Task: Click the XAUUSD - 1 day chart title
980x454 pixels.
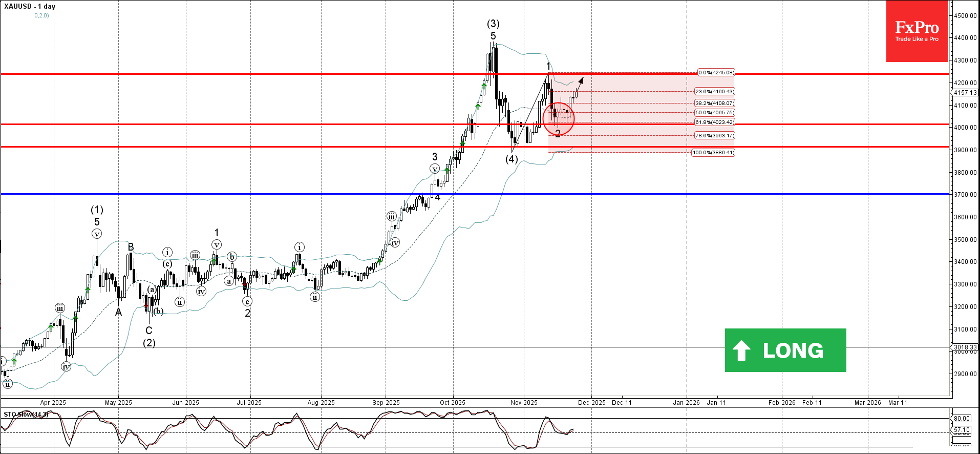Action: [x=30, y=7]
